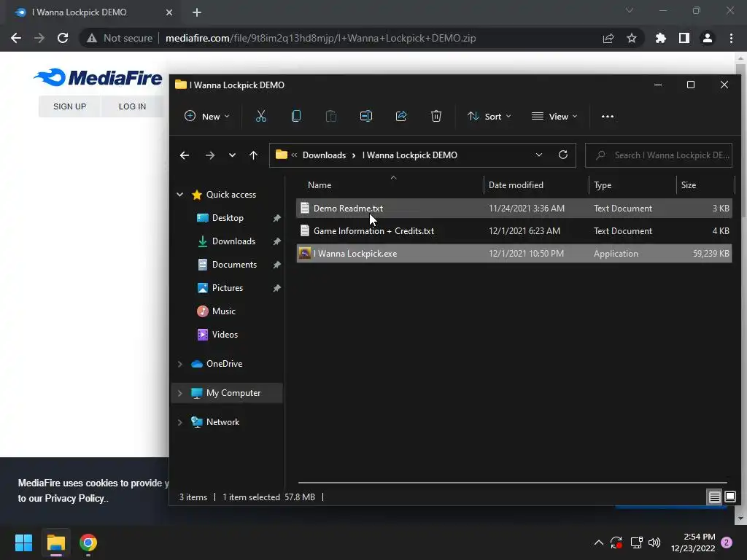Refresh the I Wanna Lockpick DEMO folder
The image size is (747, 560).
(x=563, y=155)
